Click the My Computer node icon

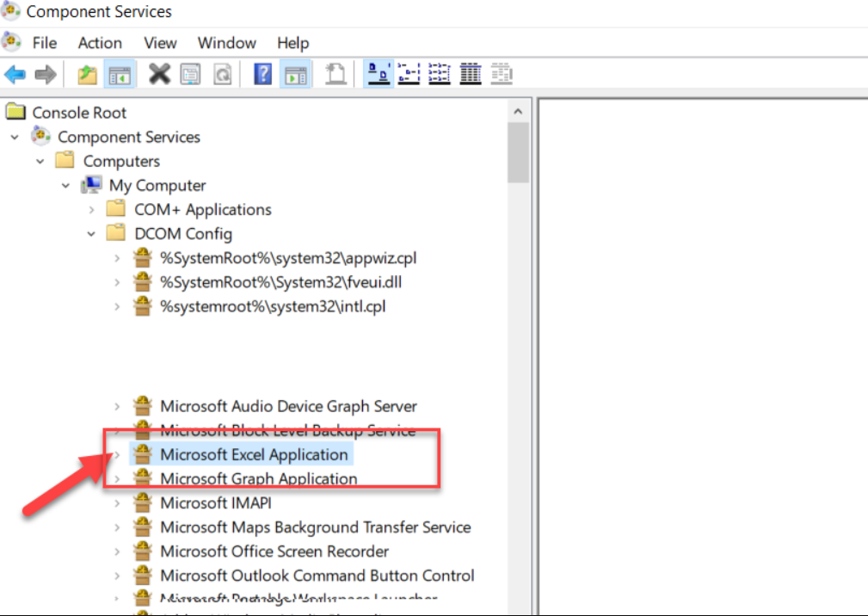click(x=91, y=185)
